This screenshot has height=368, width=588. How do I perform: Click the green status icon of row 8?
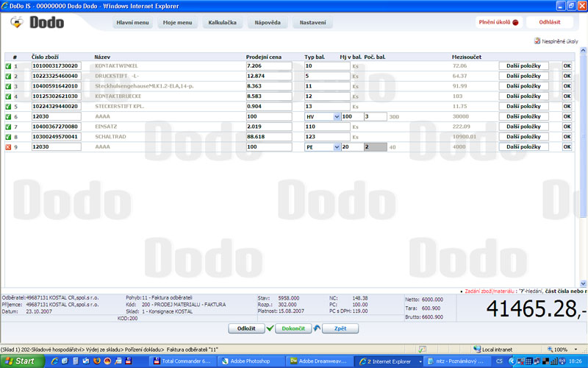pos(8,137)
